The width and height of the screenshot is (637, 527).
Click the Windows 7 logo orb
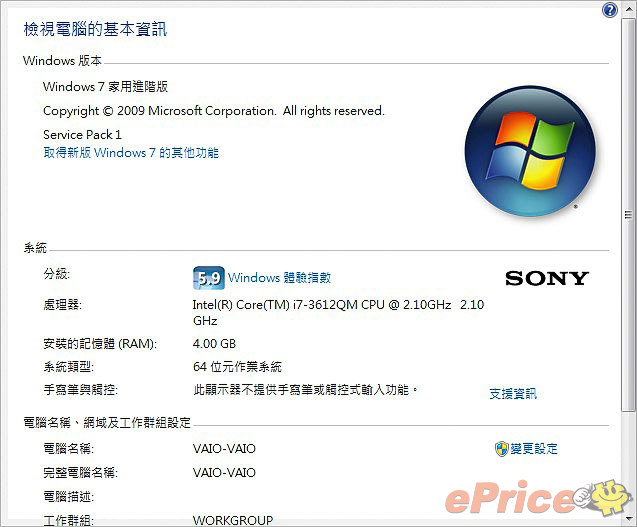[530, 151]
